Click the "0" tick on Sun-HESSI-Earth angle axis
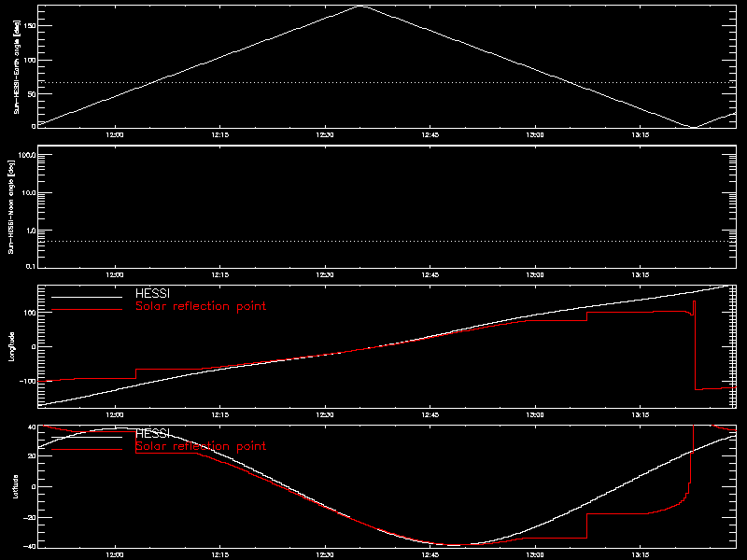 34,126
